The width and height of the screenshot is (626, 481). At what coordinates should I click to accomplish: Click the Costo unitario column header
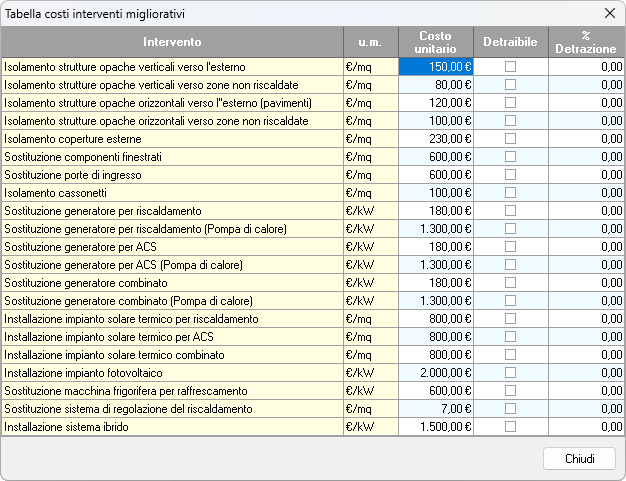(436, 42)
